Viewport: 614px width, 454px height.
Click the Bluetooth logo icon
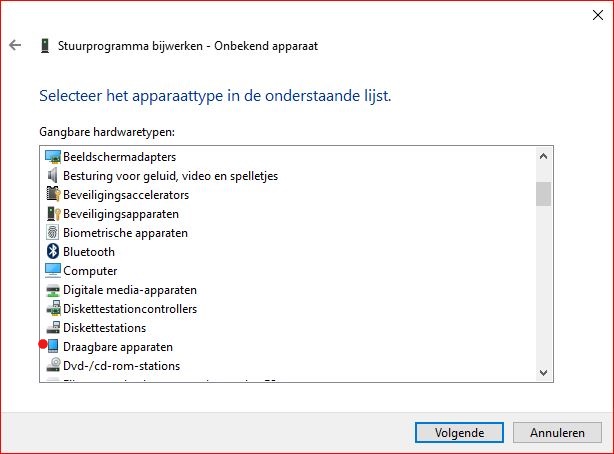click(x=53, y=252)
